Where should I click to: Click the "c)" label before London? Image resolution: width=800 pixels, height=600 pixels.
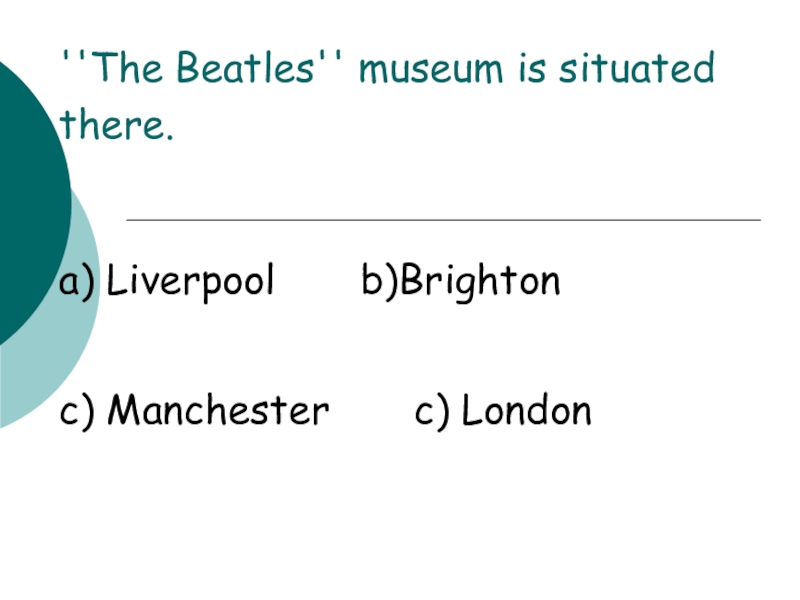click(433, 411)
